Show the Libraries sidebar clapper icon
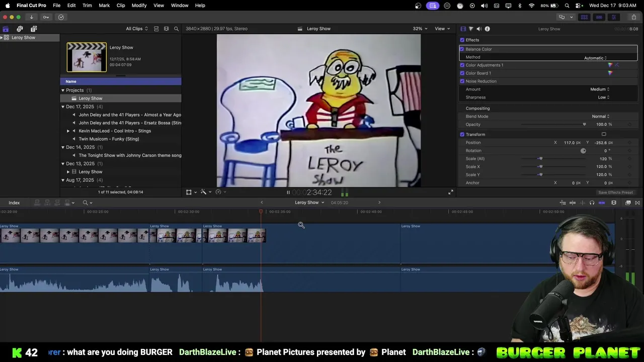The image size is (644, 362). point(6,29)
